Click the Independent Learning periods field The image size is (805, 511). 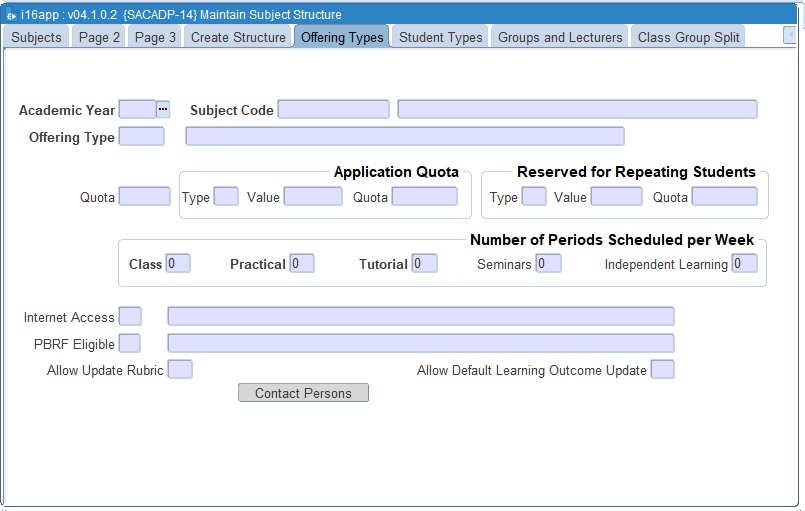tap(744, 264)
